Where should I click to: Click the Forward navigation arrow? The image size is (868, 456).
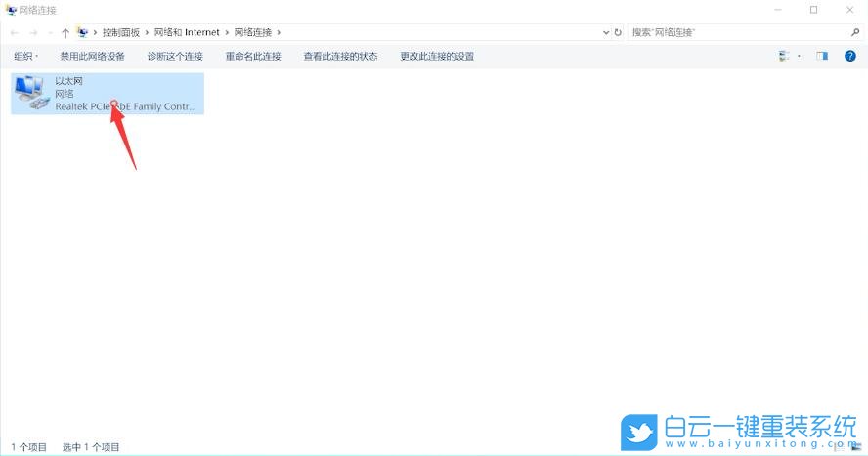32,32
